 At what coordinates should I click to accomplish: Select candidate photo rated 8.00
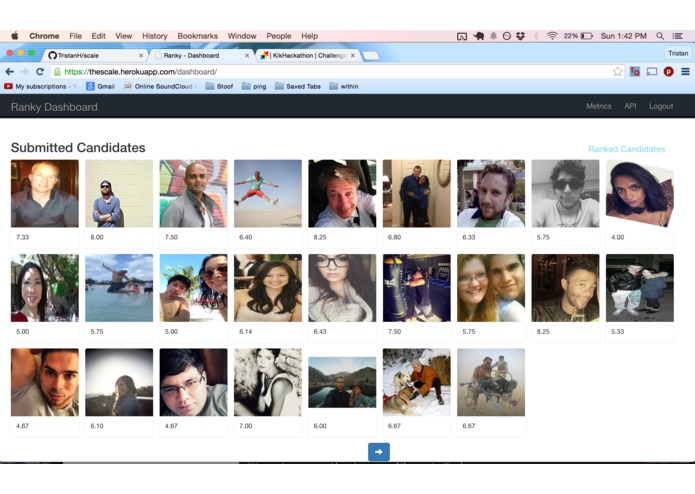pos(119,194)
